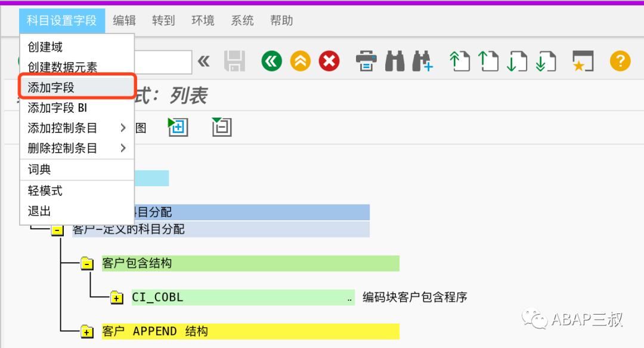This screenshot has width=644, height=348.
Task: Open the 删除控制条目 submenu
Action: coord(77,148)
